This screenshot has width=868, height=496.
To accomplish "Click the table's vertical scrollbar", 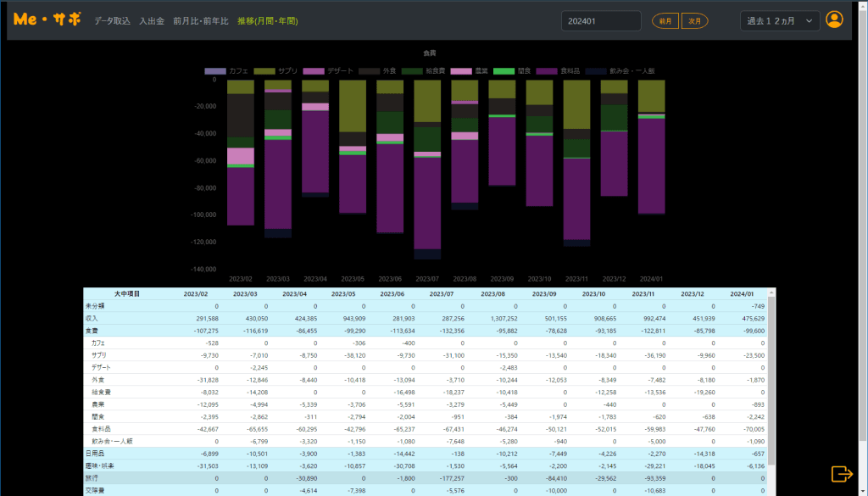I will point(771,382).
